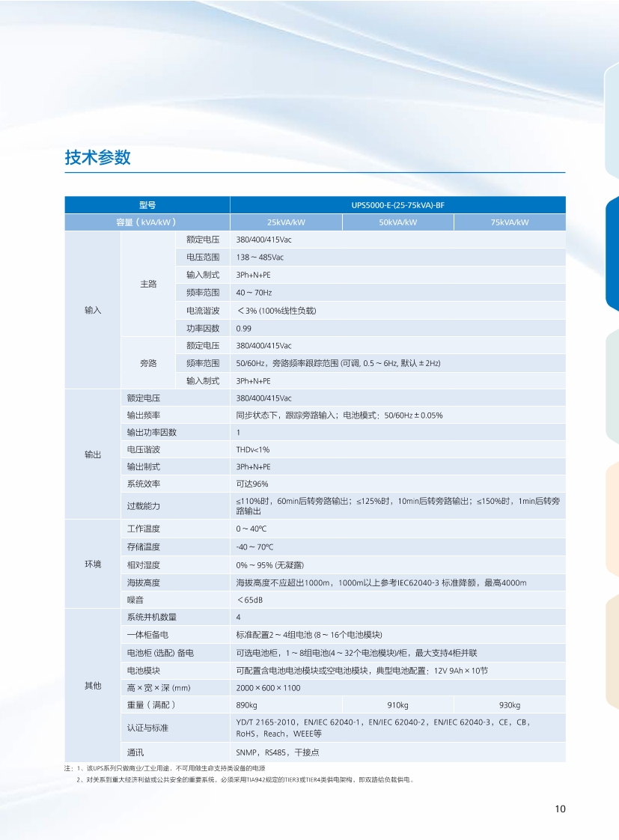Click the 输入 category cell
This screenshot has height=840, width=619.
(x=93, y=310)
